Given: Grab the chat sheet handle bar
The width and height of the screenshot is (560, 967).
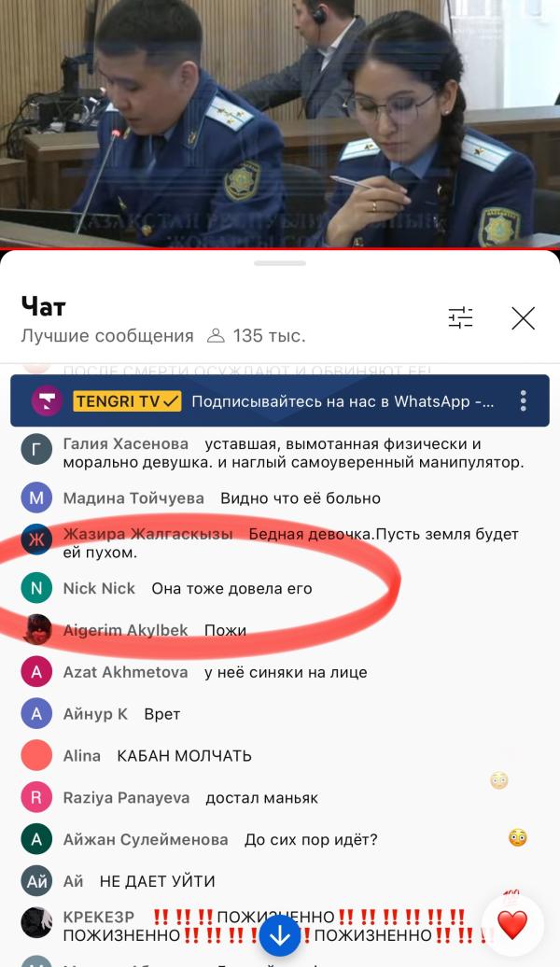Looking at the screenshot, I should (x=280, y=263).
